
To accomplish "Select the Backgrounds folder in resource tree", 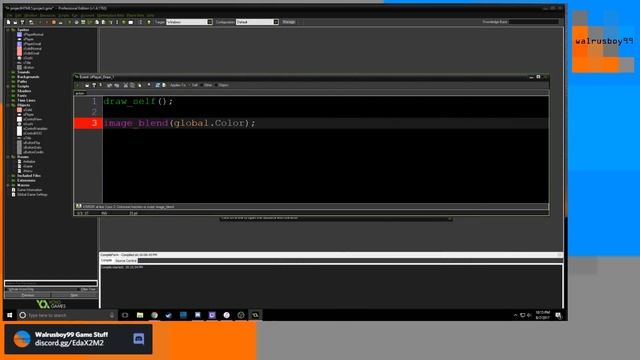I will (28, 77).
